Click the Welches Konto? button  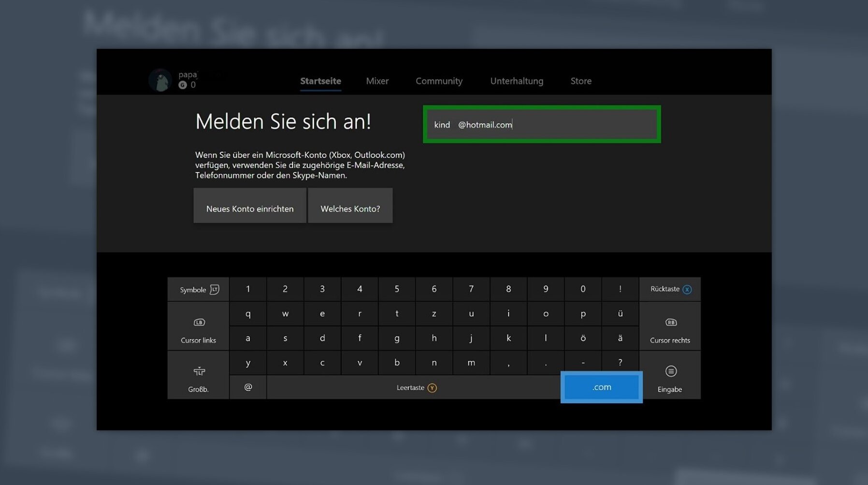coord(350,208)
